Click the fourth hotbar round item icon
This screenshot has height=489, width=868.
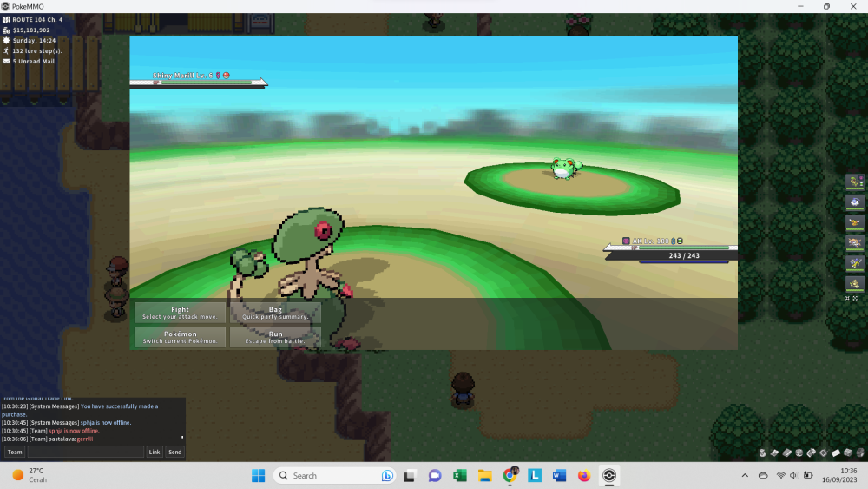(799, 453)
